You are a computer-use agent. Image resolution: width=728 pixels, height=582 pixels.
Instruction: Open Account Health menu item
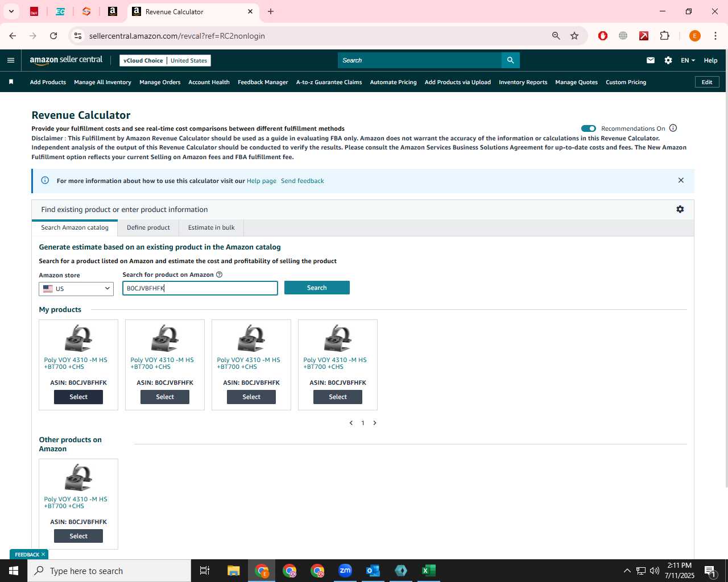point(209,82)
